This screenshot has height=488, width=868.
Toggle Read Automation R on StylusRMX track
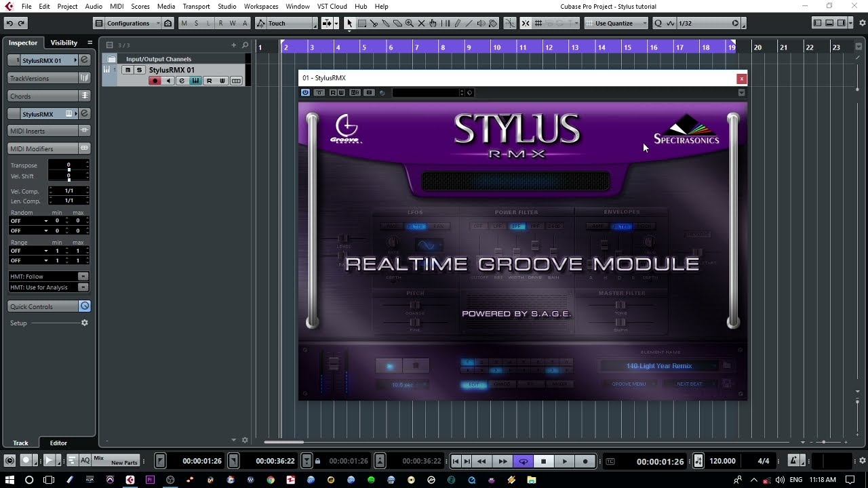pos(209,81)
